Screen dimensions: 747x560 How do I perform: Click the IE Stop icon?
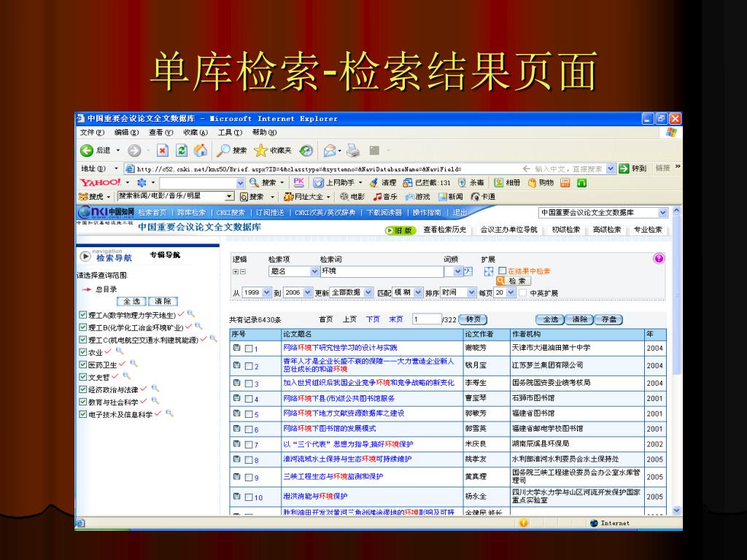(x=163, y=150)
